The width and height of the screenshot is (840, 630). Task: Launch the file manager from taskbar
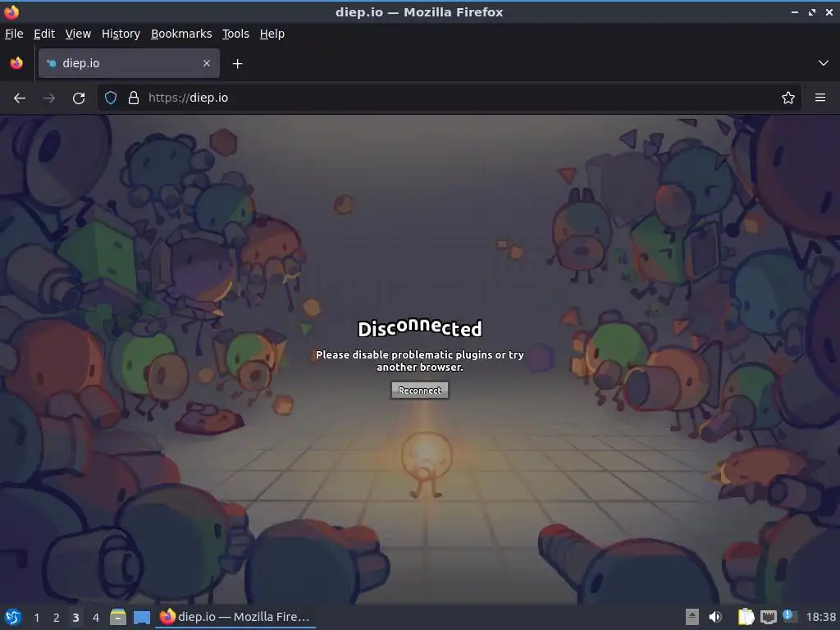pyautogui.click(x=118, y=617)
